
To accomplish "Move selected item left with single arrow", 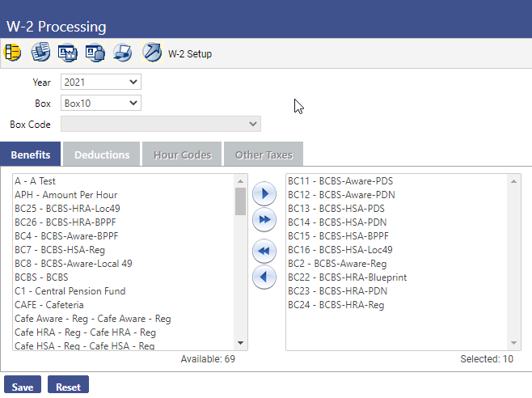I will point(263,277).
